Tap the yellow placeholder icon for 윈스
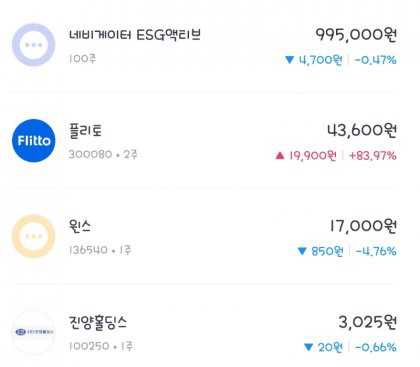Viewport: 420px width, 367px height. click(34, 236)
